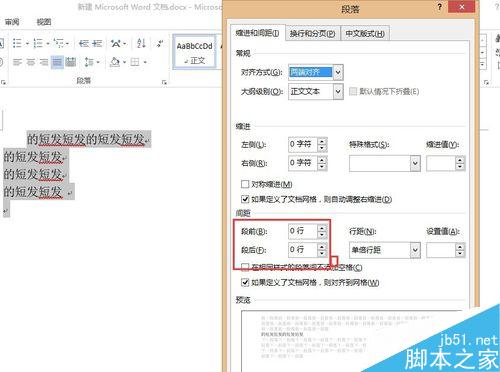
Task: Increase 缩进值 with up arrow
Action: click(460, 160)
